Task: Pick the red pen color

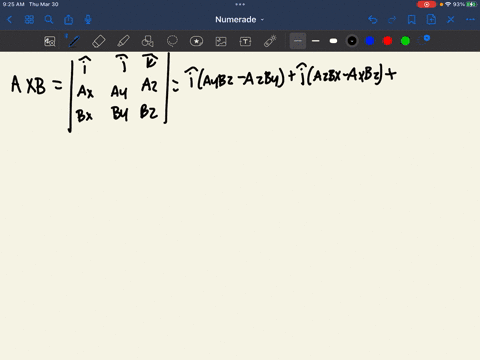Action: click(387, 41)
